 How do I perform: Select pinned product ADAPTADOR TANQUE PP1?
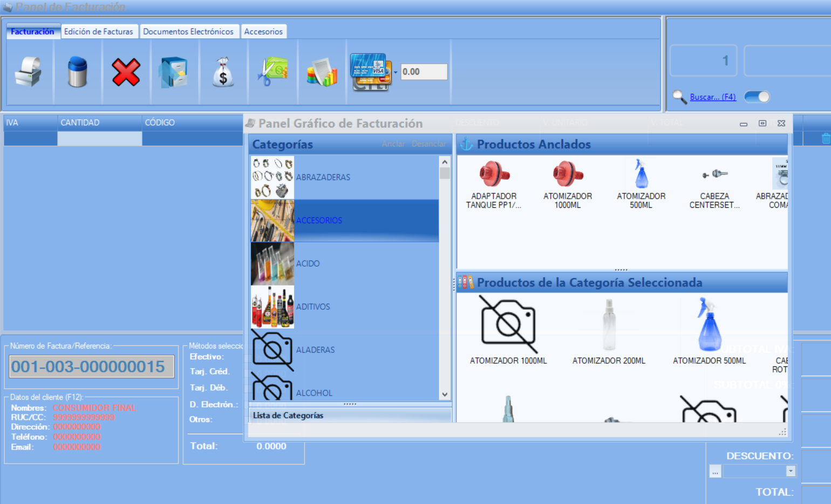494,184
